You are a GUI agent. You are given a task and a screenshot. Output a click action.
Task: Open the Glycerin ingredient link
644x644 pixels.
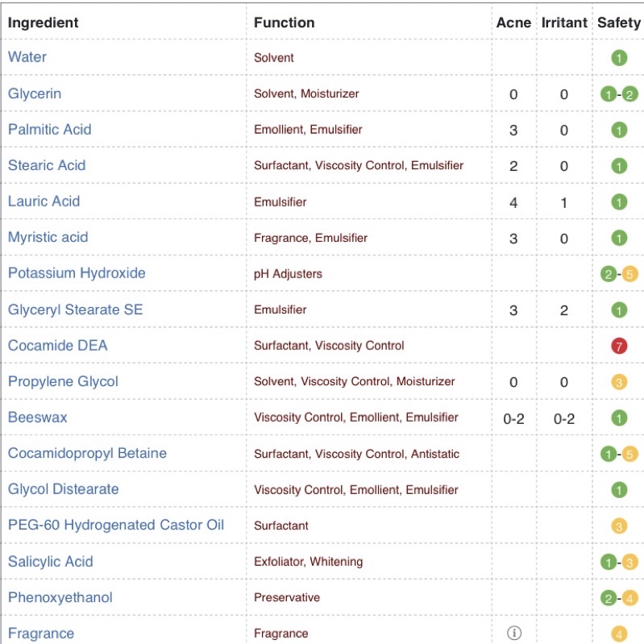[x=35, y=93]
